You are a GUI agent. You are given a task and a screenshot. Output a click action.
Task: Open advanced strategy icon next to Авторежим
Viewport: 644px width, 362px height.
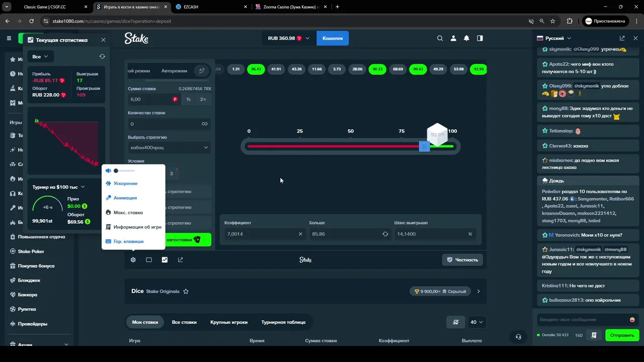(202, 71)
